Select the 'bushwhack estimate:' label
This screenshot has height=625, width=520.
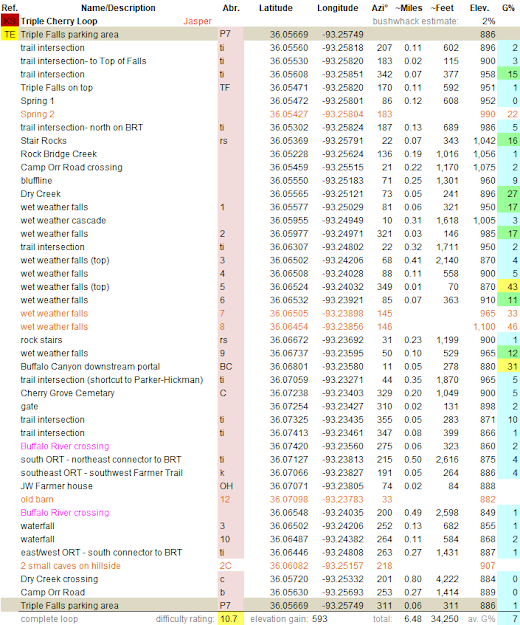[415, 21]
